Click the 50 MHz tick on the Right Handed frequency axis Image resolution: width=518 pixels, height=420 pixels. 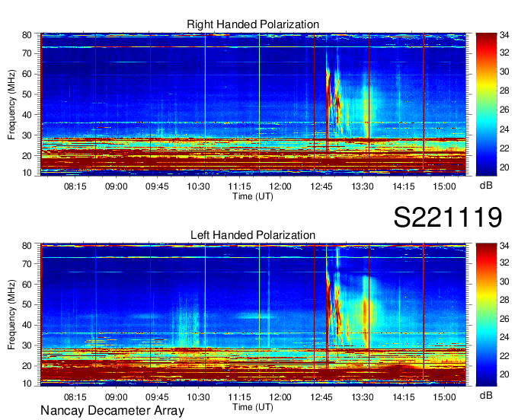[x=27, y=94]
